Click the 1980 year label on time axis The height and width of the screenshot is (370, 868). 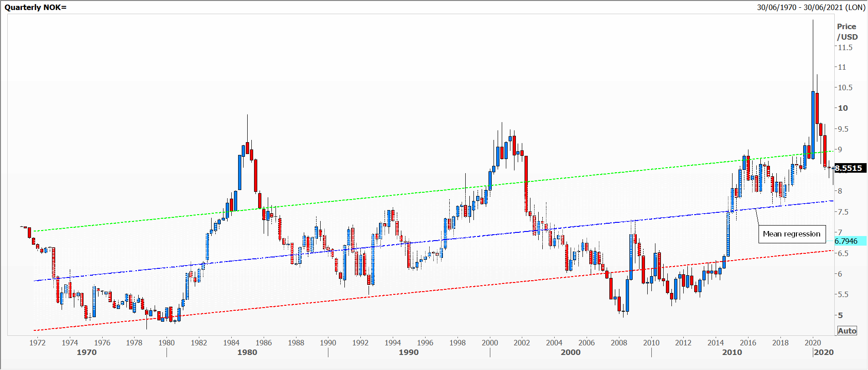166,343
